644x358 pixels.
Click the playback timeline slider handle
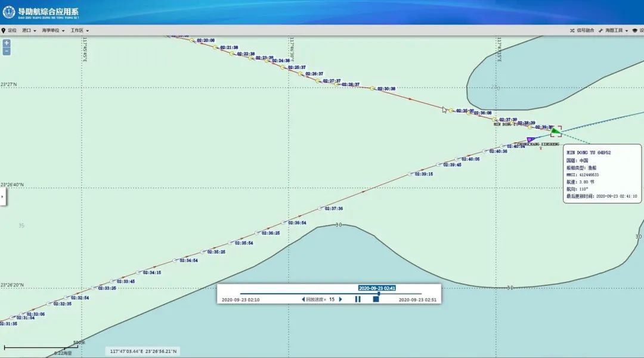pos(379,294)
